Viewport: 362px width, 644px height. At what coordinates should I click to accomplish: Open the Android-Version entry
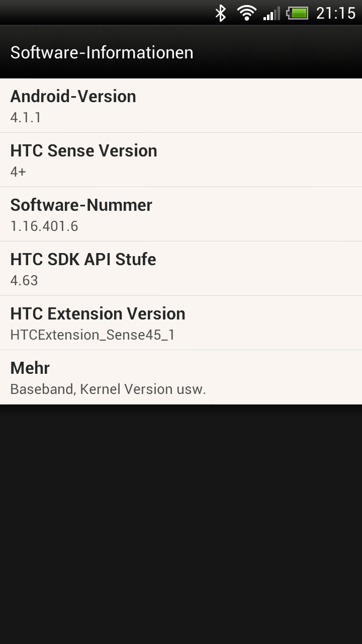click(x=181, y=106)
